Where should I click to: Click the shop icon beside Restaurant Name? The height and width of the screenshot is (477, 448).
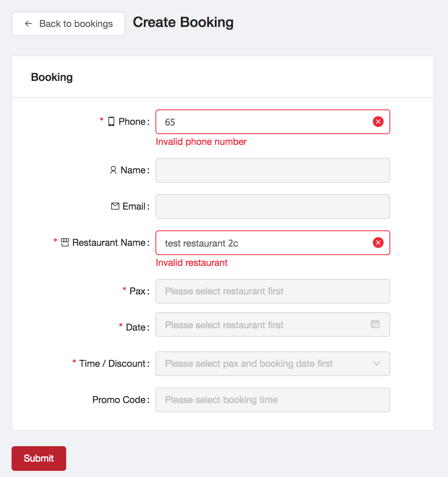pos(65,242)
